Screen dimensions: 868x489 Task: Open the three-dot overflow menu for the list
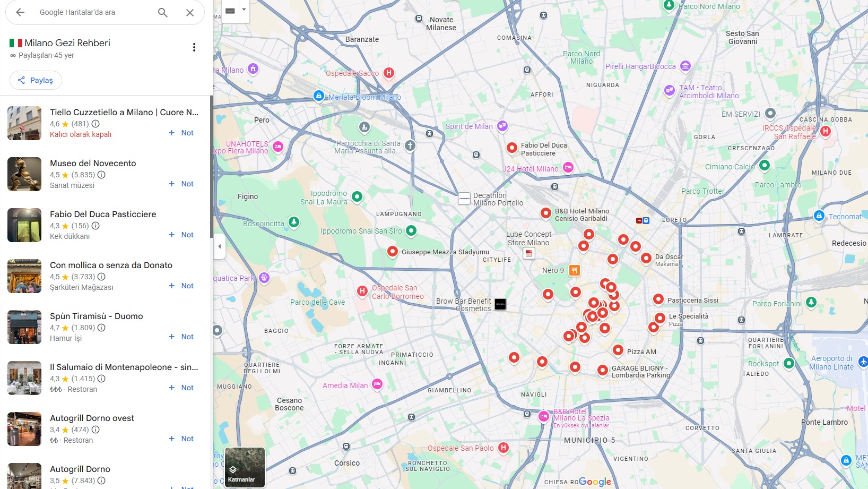pos(194,47)
